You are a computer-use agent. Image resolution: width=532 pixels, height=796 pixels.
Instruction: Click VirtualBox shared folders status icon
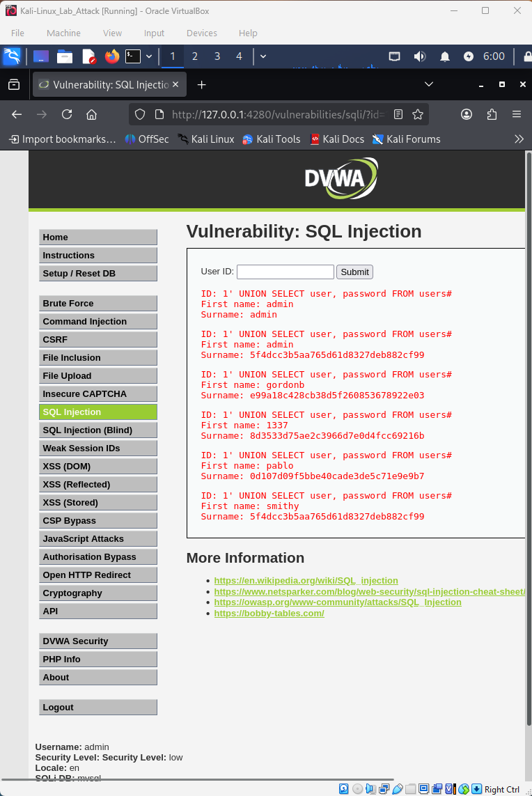pyautogui.click(x=411, y=789)
